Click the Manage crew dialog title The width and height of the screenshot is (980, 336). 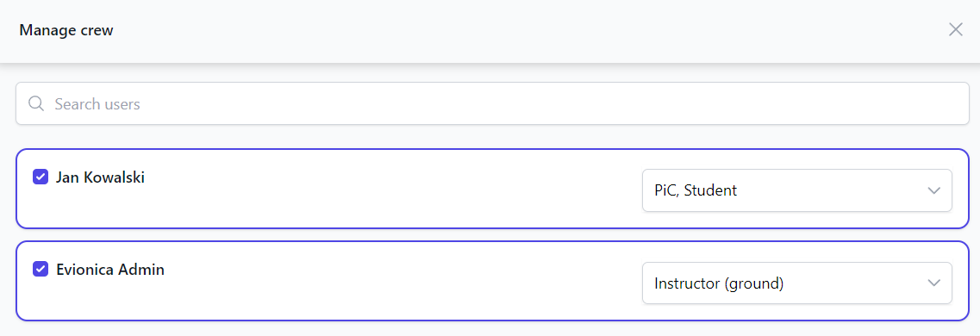[x=66, y=30]
